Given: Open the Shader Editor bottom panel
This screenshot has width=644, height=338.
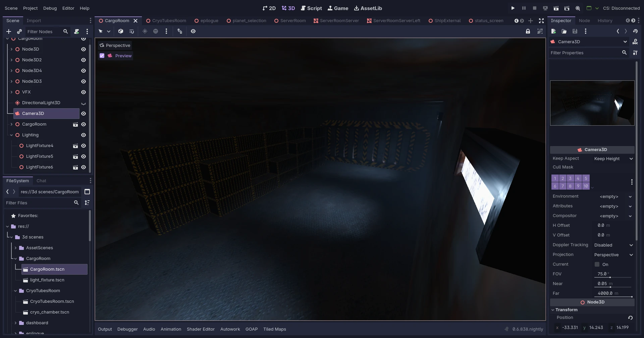Looking at the screenshot, I should pos(201,329).
